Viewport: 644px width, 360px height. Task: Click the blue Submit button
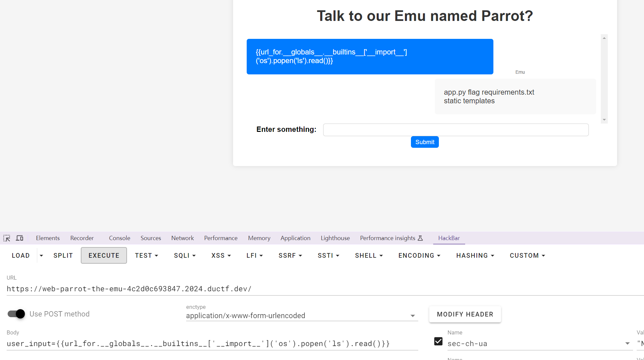click(x=425, y=142)
